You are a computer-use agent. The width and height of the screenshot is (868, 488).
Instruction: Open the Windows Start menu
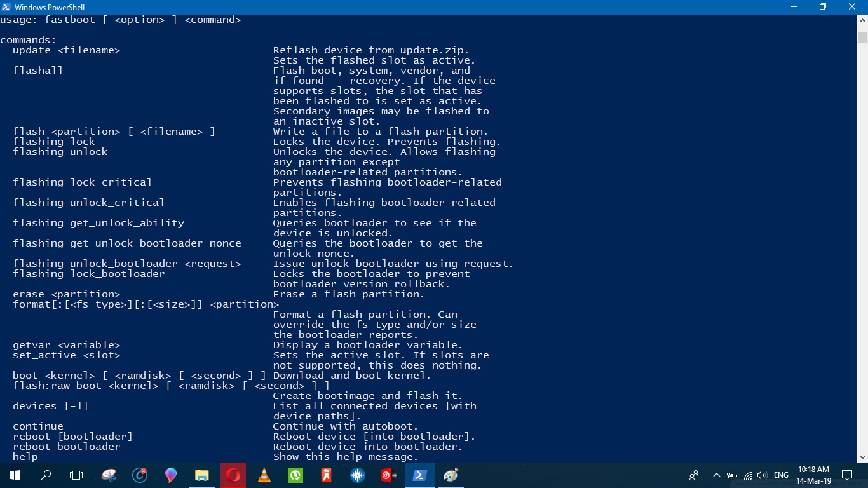[15, 475]
